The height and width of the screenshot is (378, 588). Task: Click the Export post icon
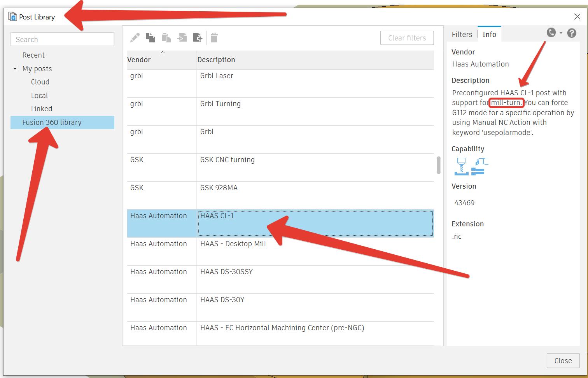coord(198,38)
